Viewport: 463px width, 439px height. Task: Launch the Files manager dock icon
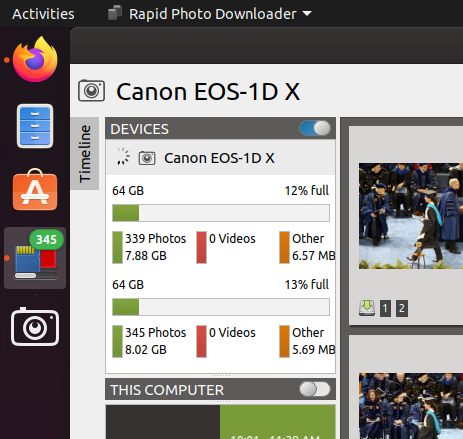35,126
